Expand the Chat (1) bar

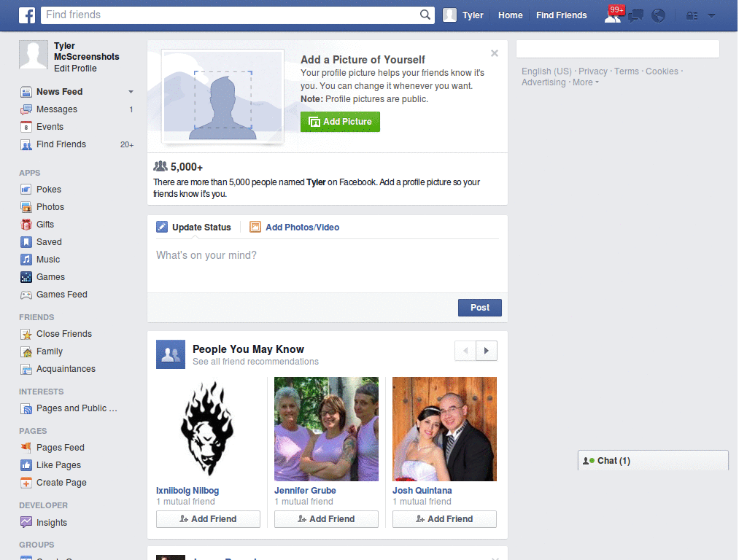[x=653, y=461]
